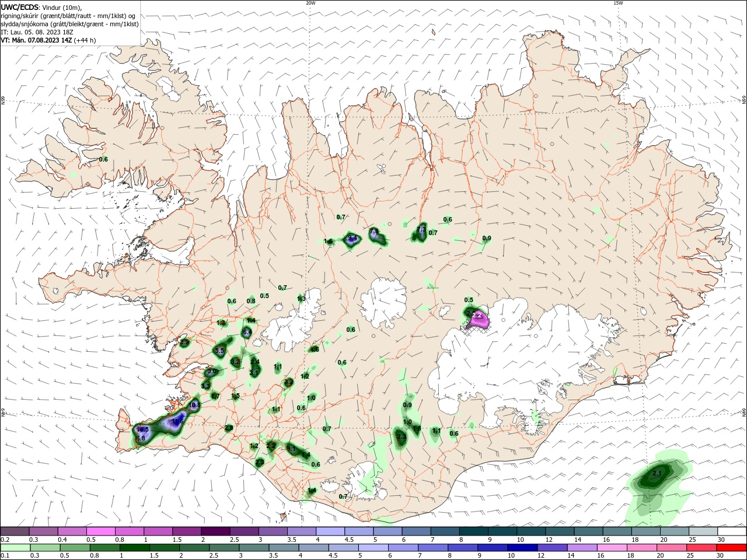The image size is (747, 560).
Task: Select the 6.4 rainfall value
Action: point(247,332)
